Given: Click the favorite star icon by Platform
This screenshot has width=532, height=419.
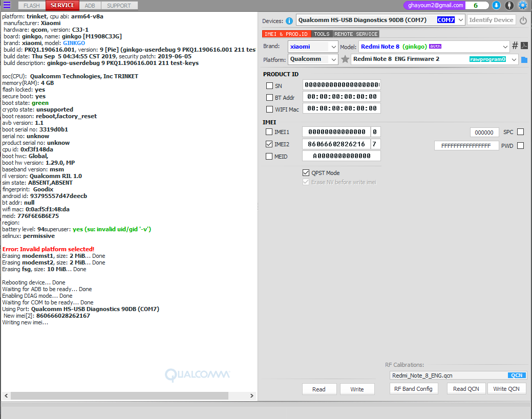Looking at the screenshot, I should click(x=345, y=59).
